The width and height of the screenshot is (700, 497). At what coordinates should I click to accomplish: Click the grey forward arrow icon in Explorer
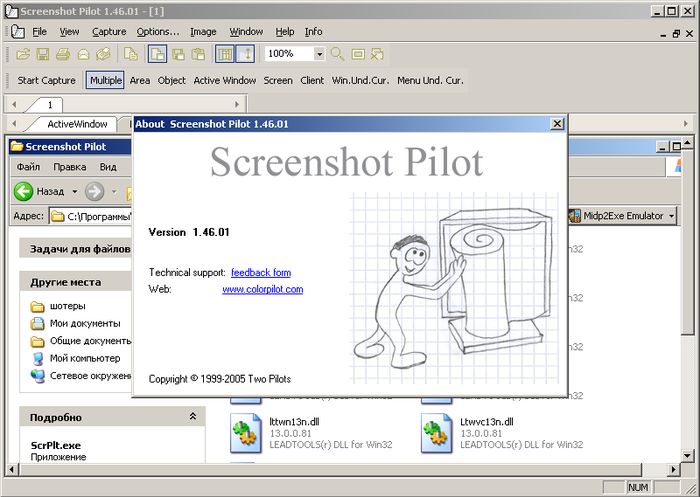pyautogui.click(x=95, y=192)
